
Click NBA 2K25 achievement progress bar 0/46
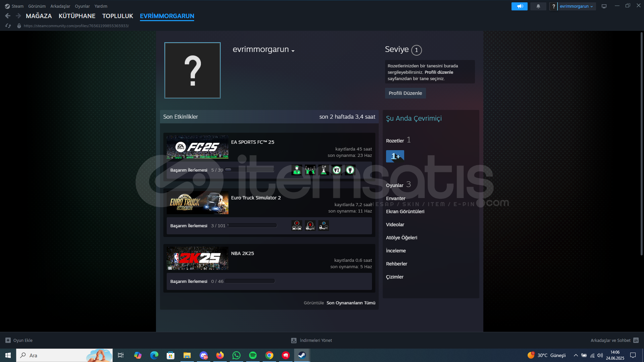[x=250, y=281]
